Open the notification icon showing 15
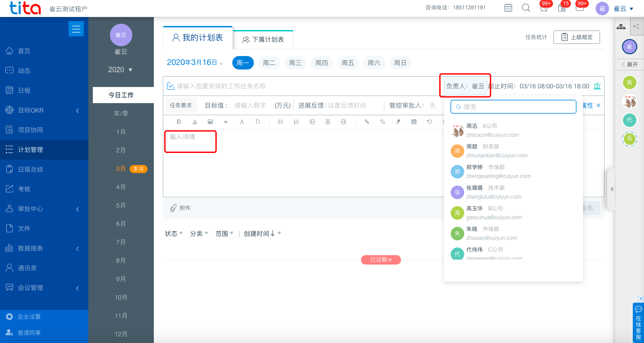The image size is (644, 343). [562, 8]
